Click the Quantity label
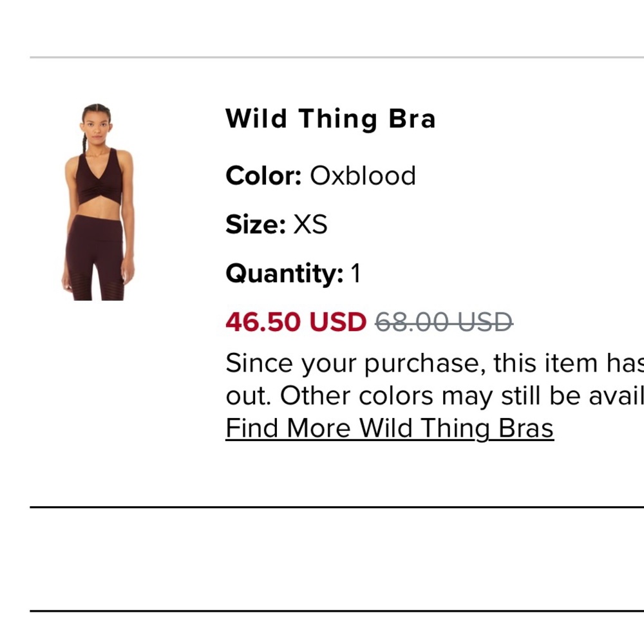The width and height of the screenshot is (644, 644). [284, 274]
